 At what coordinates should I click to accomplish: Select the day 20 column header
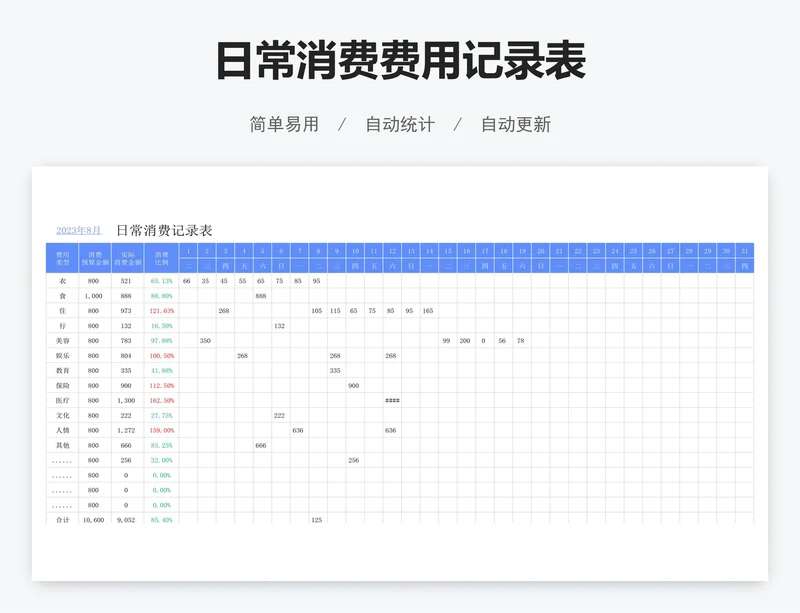tap(540, 251)
